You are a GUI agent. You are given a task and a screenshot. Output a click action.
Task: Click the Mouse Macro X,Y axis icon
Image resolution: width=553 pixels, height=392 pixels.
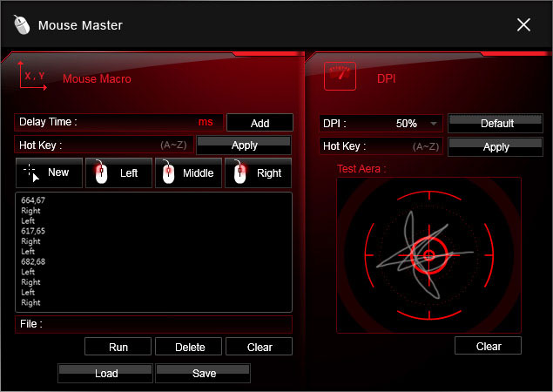click(33, 78)
